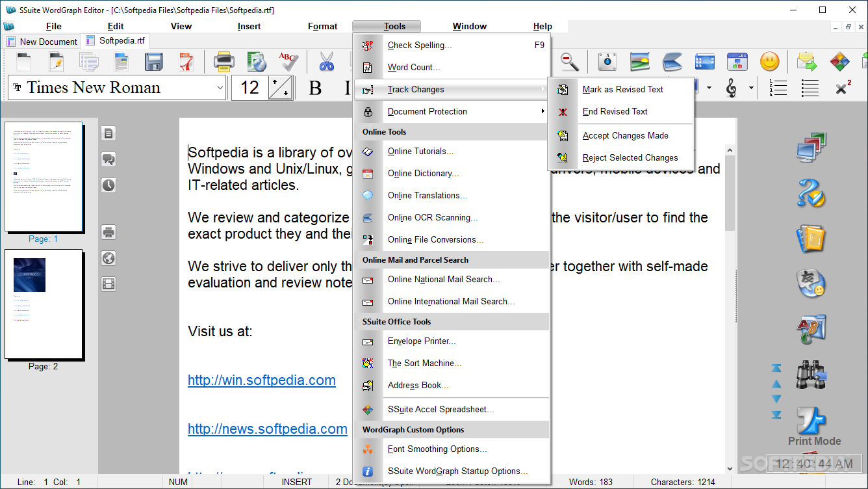868x489 pixels.
Task: Click the comment bubbles icon in left strip
Action: [108, 159]
